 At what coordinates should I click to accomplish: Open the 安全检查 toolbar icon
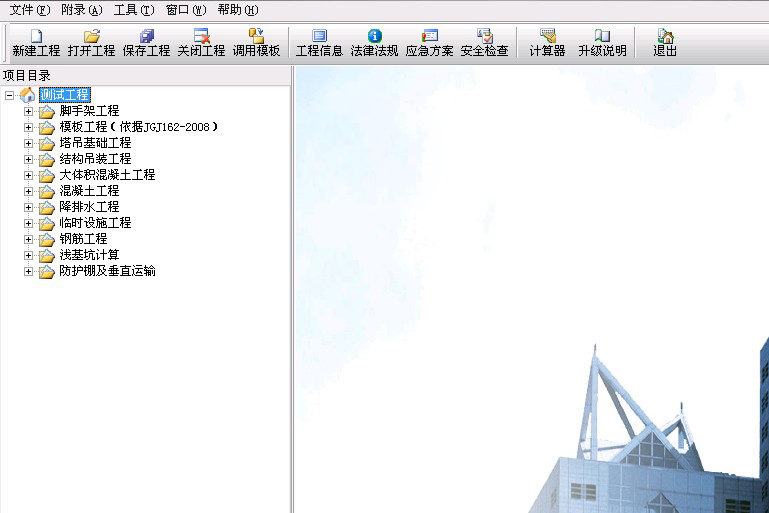point(485,36)
